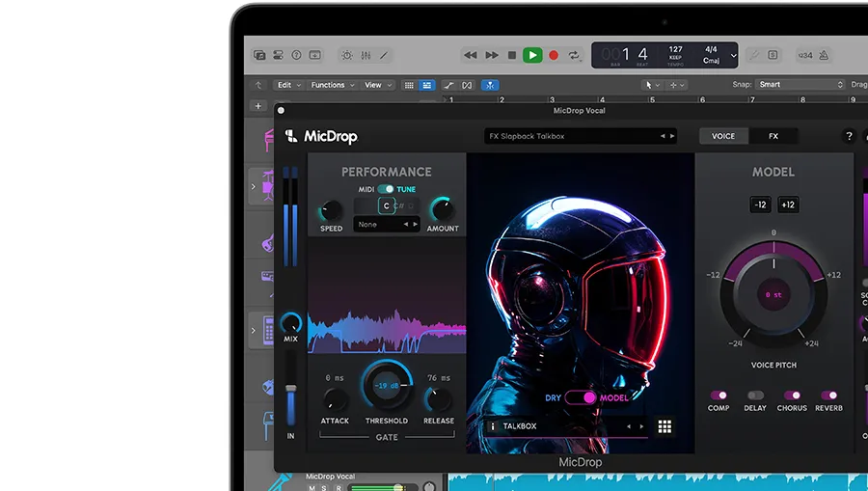Click the -12 pitch button

point(760,205)
